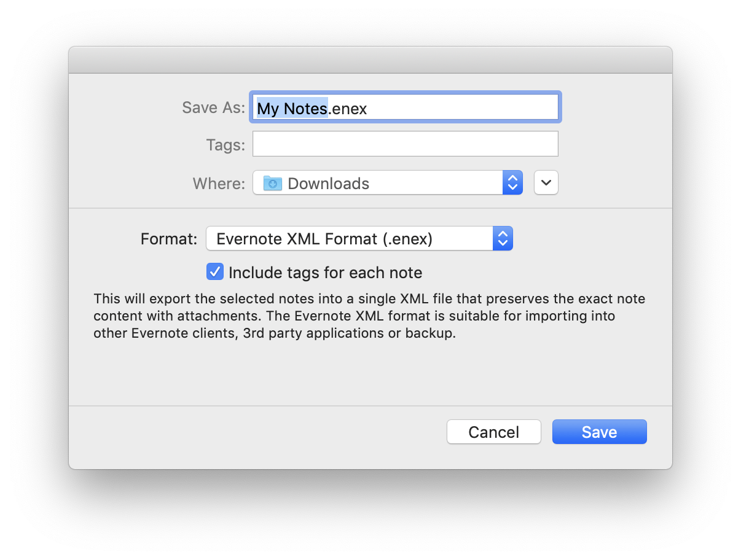Expand the full file browser with chevron button
This screenshot has width=741, height=560.
(x=546, y=183)
